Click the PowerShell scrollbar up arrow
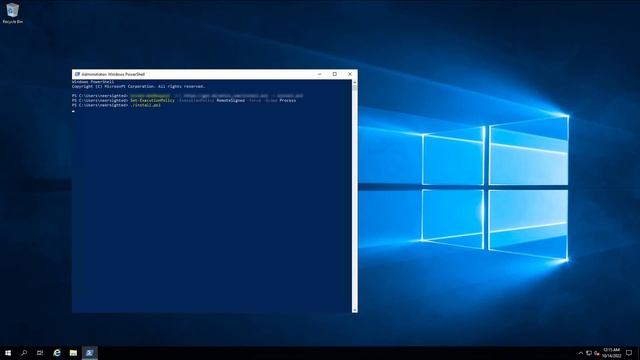This screenshot has width=640, height=360. pyautogui.click(x=354, y=82)
